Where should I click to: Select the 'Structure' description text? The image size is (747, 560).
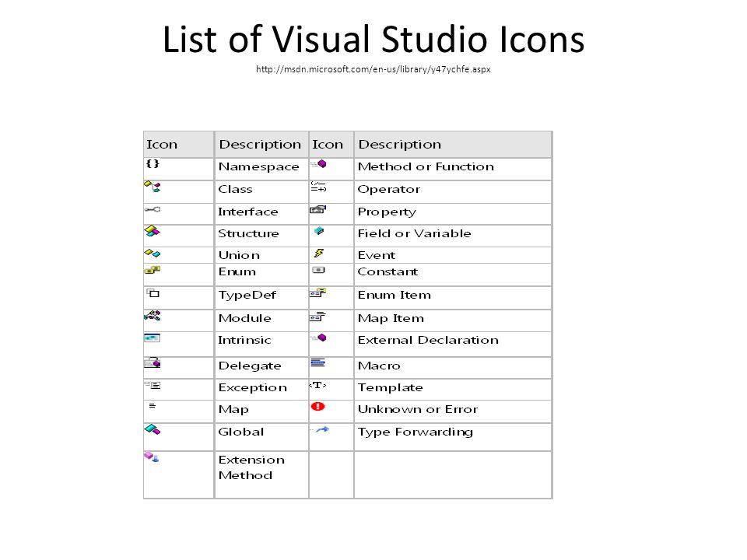pyautogui.click(x=249, y=233)
